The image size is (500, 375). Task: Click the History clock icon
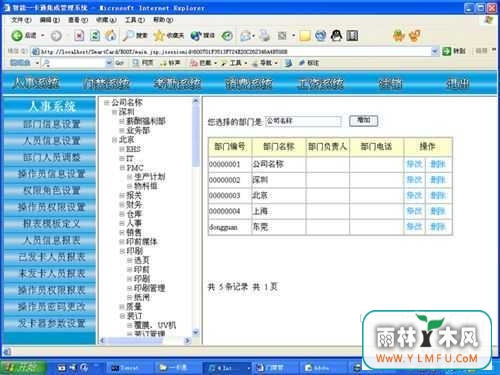[227, 35]
